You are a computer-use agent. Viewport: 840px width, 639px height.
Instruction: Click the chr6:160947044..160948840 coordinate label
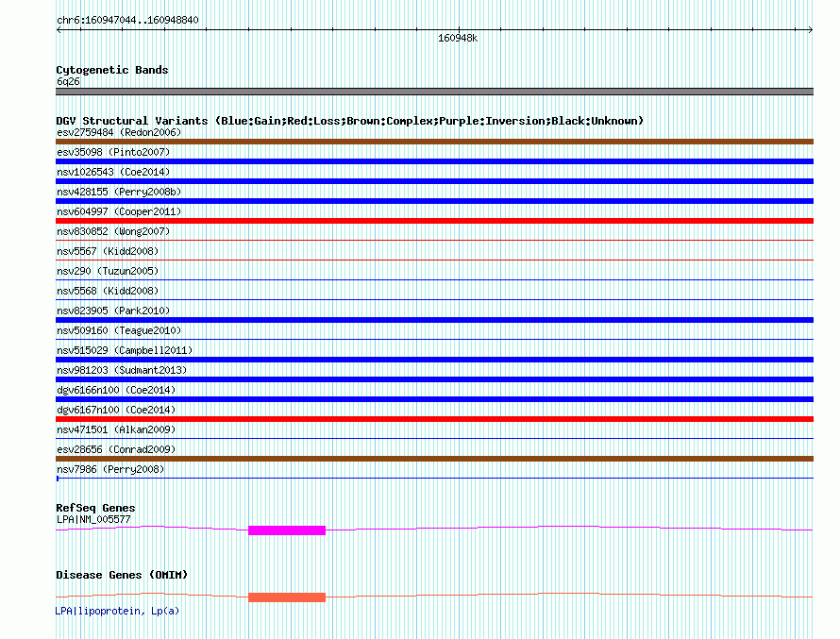coord(127,20)
